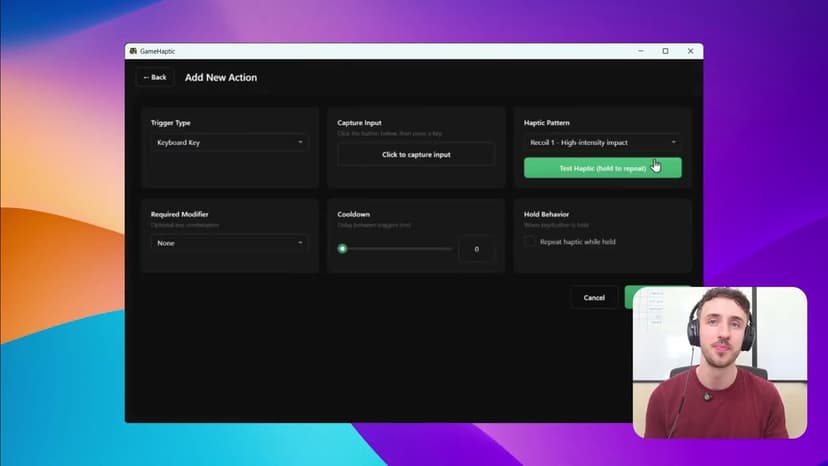
Task: Click the Add New Action heading
Action: (221, 77)
